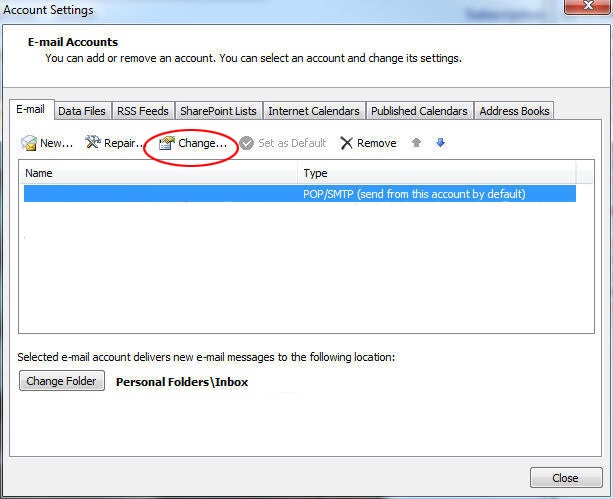Open the Address Books tab
This screenshot has width=613, height=499.
pos(514,111)
